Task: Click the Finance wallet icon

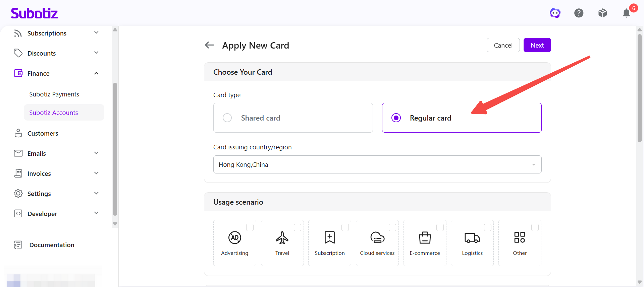Action: (x=18, y=73)
